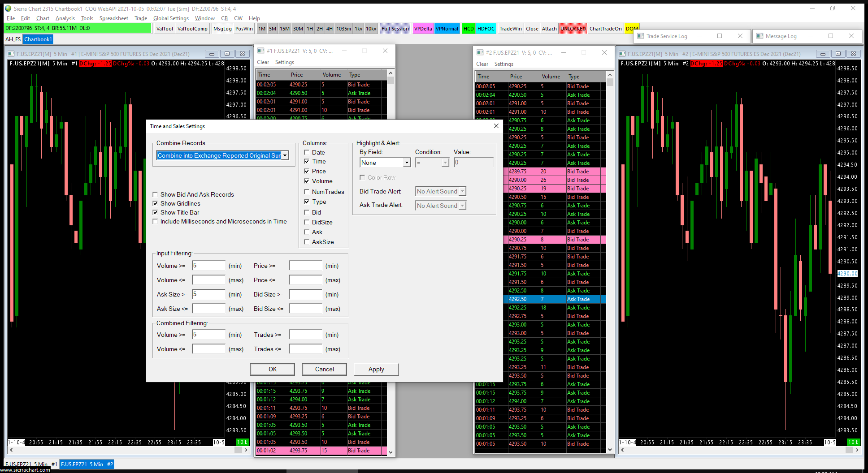Select the 1kv volume bar button
The width and height of the screenshot is (868, 473).
[359, 29]
